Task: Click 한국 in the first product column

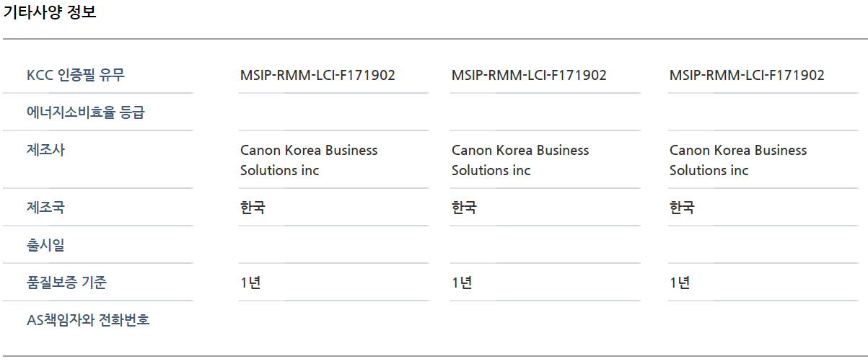Action: pyautogui.click(x=253, y=208)
